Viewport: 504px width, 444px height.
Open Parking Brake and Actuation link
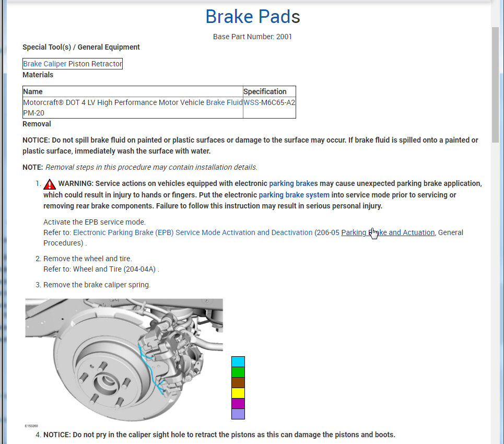click(x=388, y=232)
